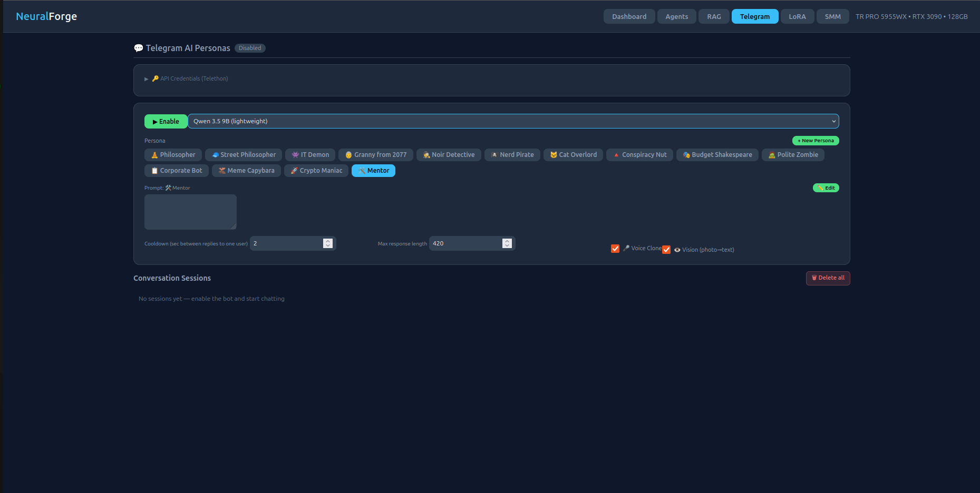Pick the Conspiracy Nut persona

[x=639, y=155]
